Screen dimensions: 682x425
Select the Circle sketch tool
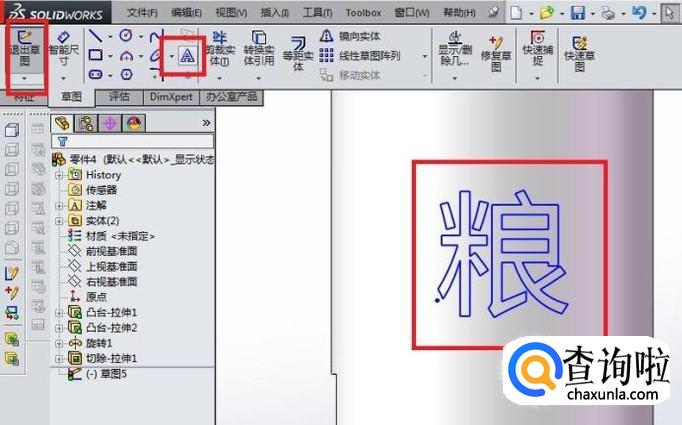click(126, 36)
